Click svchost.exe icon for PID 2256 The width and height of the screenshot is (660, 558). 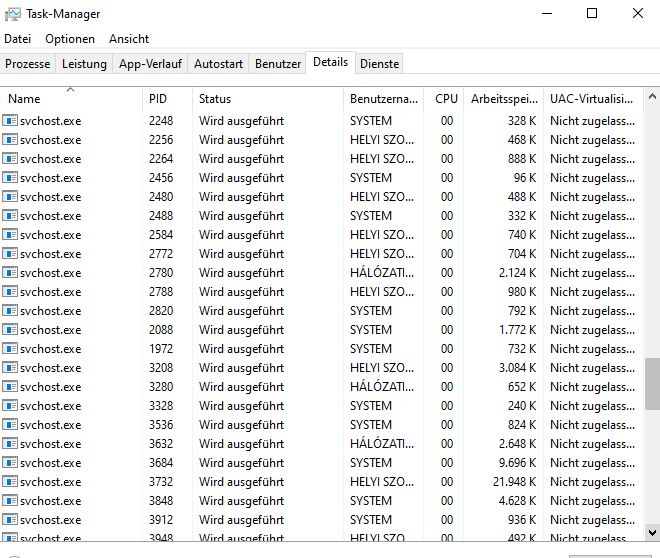coord(10,140)
